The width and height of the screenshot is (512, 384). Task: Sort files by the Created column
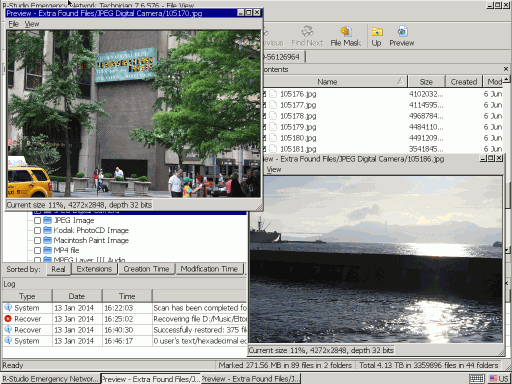[x=464, y=82]
